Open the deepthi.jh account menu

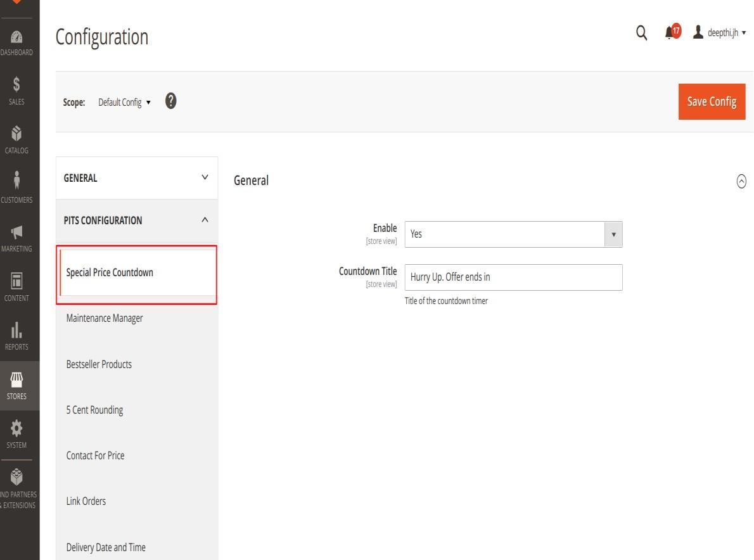tap(719, 33)
